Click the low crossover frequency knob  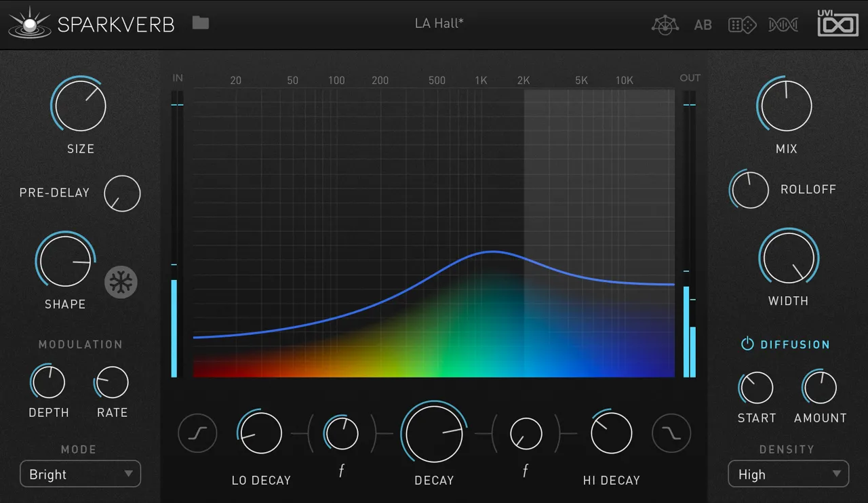point(341,433)
